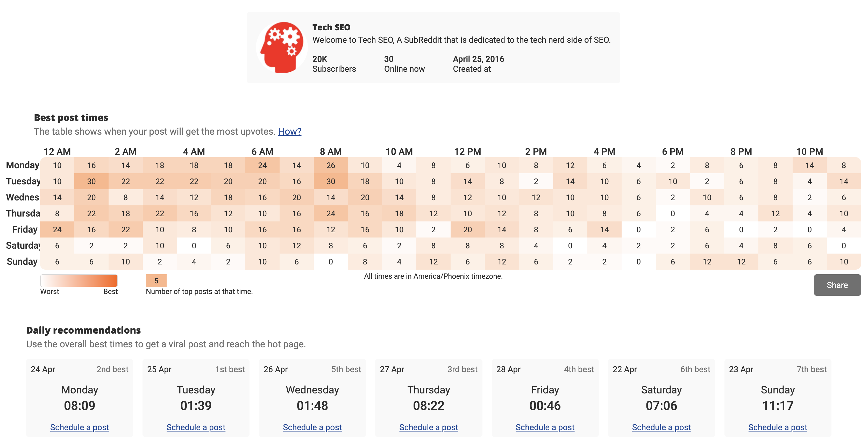Viewport: 868px width, 446px height.
Task: Click the Share button
Action: [837, 285]
